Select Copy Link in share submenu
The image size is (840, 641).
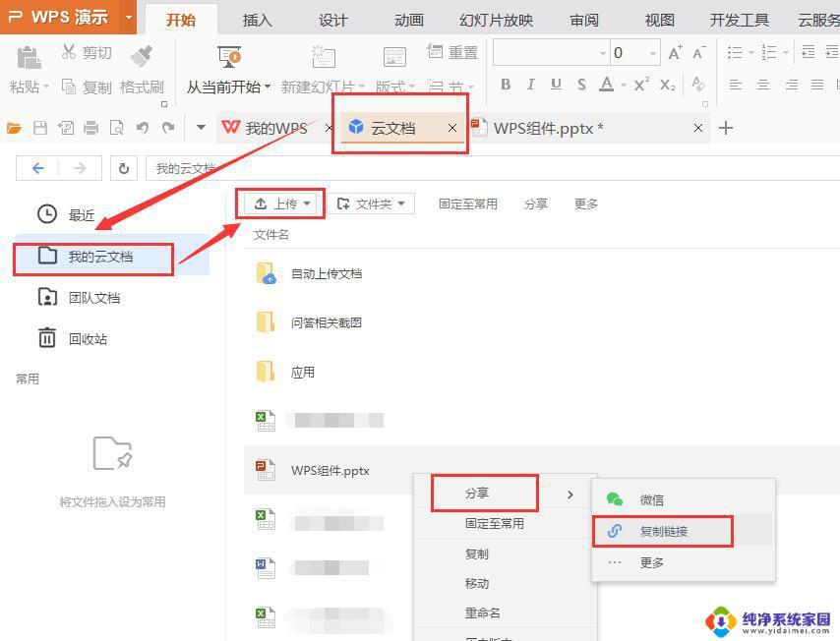click(x=663, y=531)
